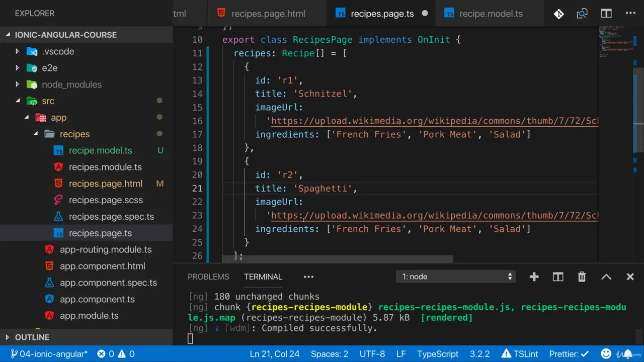Click test flask icon beside recipes.page.spec.ts
This screenshot has height=362, width=644.
click(59, 217)
